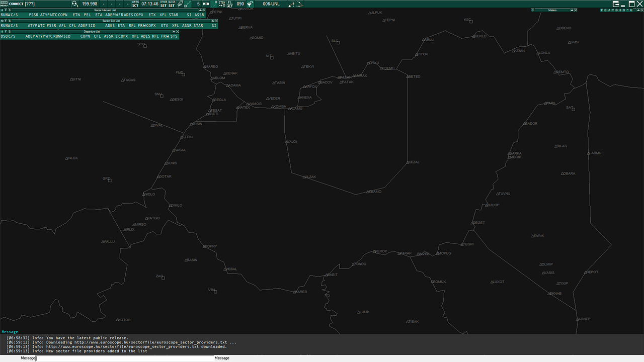The width and height of the screenshot is (644, 362).
Task: Close the Sector Exit List
Action: 216,21
